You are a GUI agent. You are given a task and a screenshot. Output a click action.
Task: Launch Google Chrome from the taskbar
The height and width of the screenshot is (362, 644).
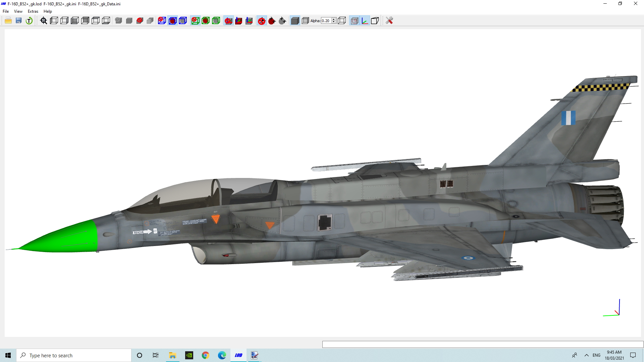[x=206, y=355]
